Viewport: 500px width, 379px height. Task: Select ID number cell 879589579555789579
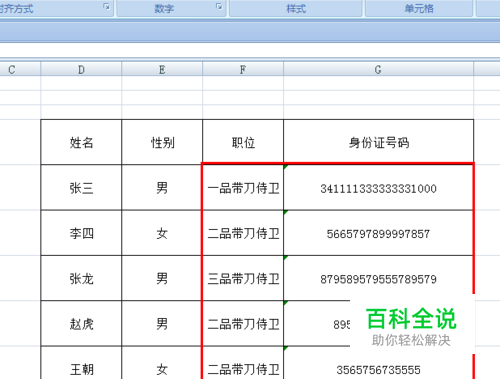[378, 278]
